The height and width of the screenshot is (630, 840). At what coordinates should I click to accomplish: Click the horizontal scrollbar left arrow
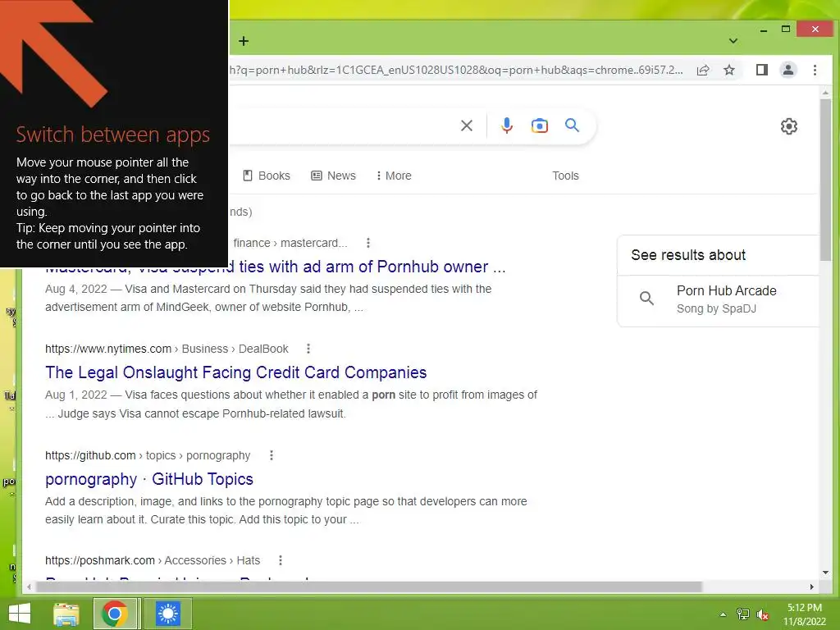(x=29, y=587)
